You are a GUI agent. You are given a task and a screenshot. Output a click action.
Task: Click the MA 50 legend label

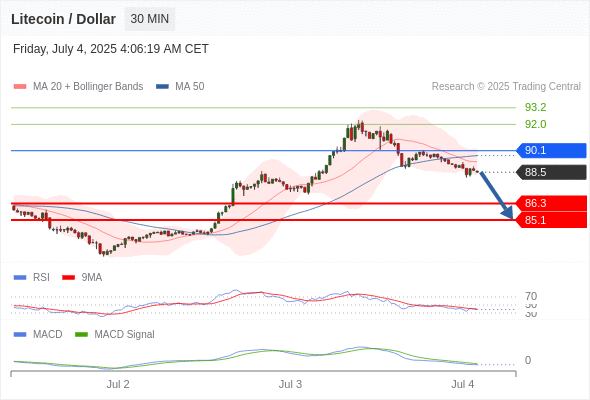tap(190, 87)
